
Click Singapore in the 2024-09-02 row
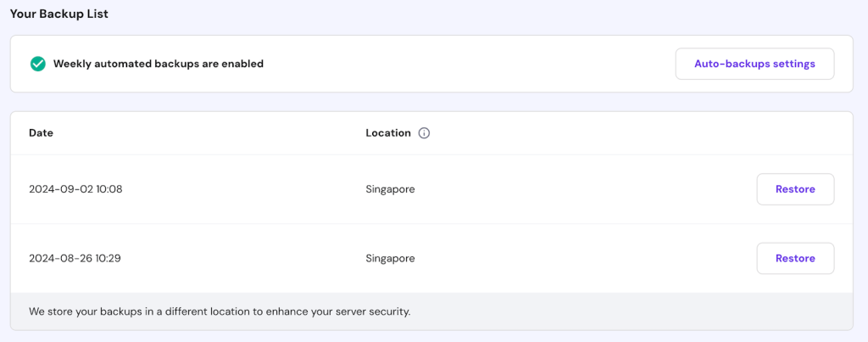pyautogui.click(x=390, y=189)
